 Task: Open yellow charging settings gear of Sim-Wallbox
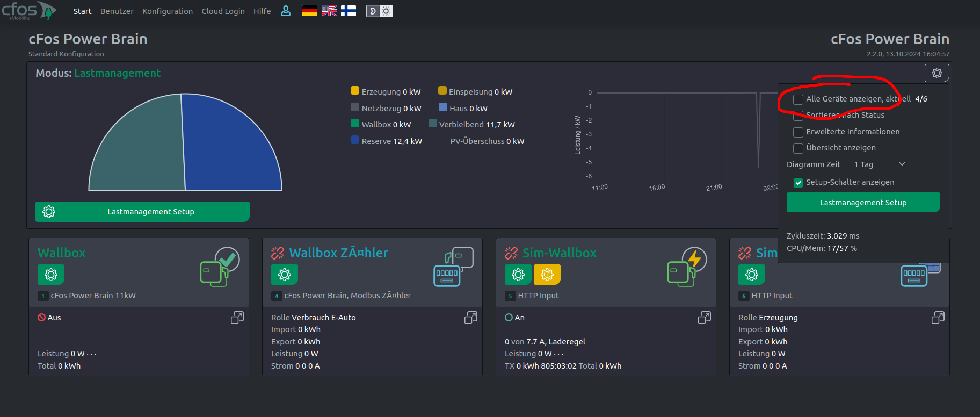[x=547, y=275]
